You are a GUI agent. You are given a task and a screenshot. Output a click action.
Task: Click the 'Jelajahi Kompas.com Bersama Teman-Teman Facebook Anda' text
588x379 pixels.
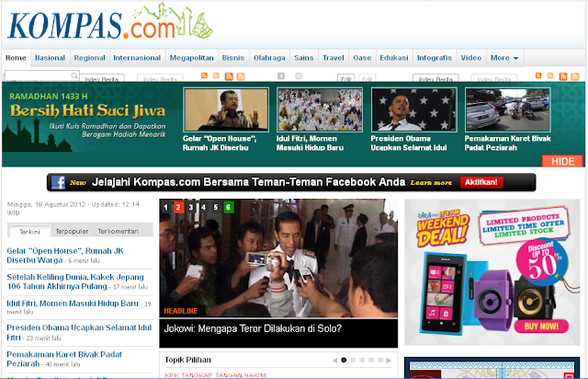coord(248,182)
